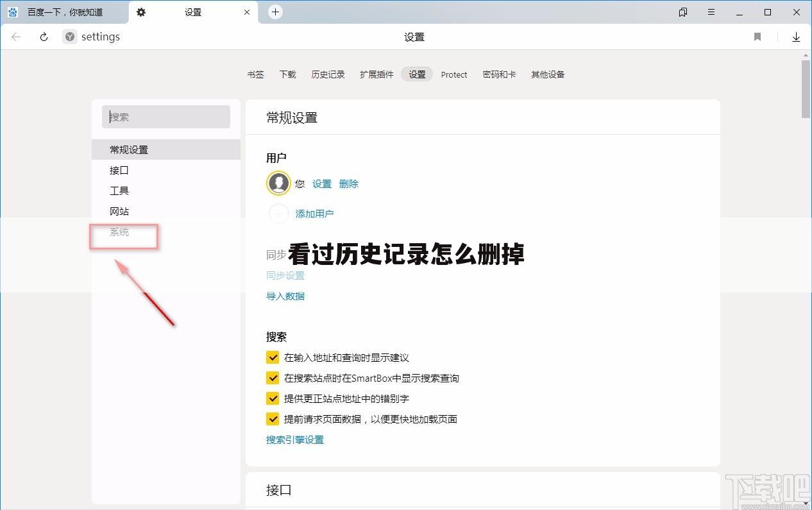Reload the settings page
The image size is (812, 510).
(43, 37)
